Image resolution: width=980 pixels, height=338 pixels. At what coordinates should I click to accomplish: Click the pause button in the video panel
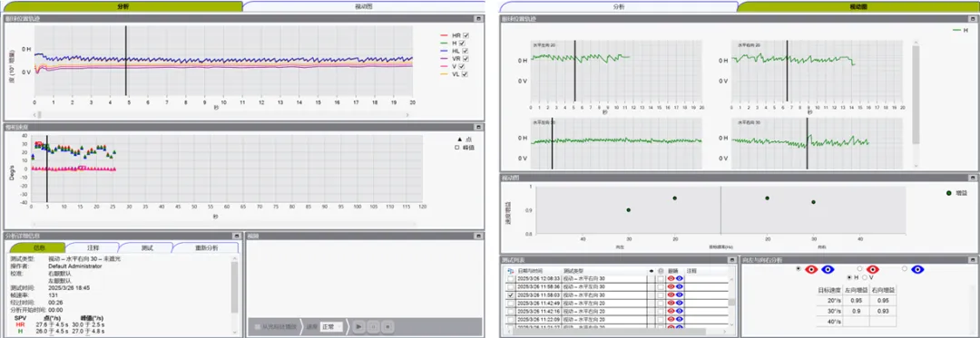coord(374,326)
